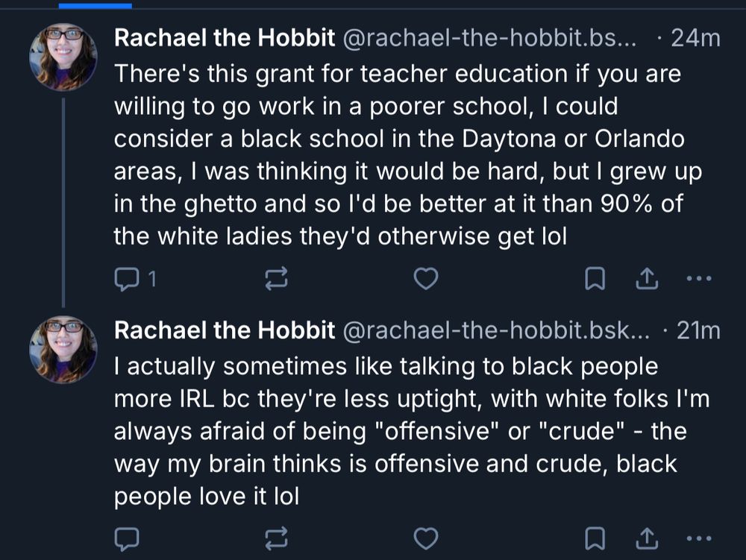Click the profile picture on the 21m post
This screenshot has height=560, width=746.
[63, 349]
